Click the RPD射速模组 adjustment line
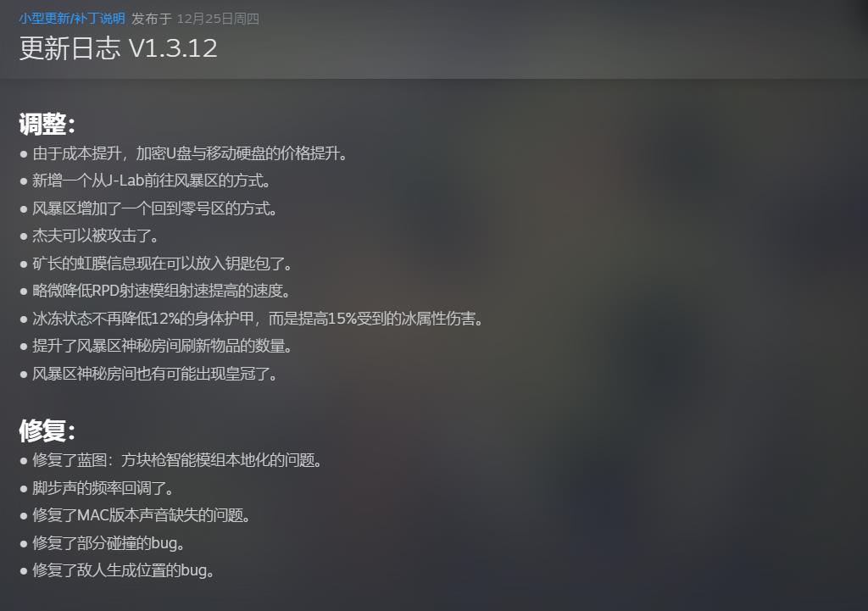The height and width of the screenshot is (611, 868). 162,291
